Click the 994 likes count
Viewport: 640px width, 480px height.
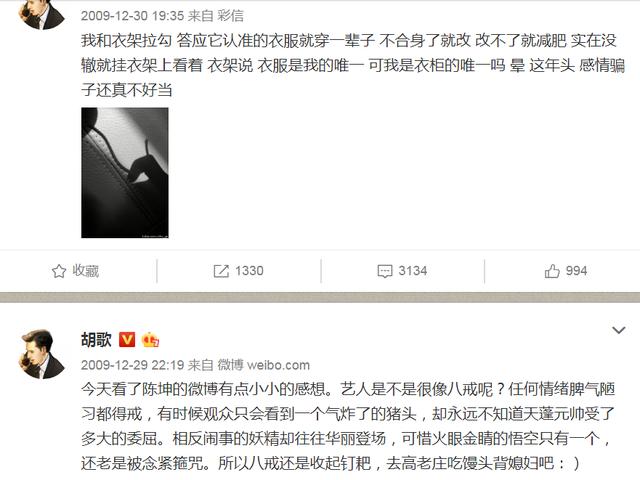tap(576, 271)
